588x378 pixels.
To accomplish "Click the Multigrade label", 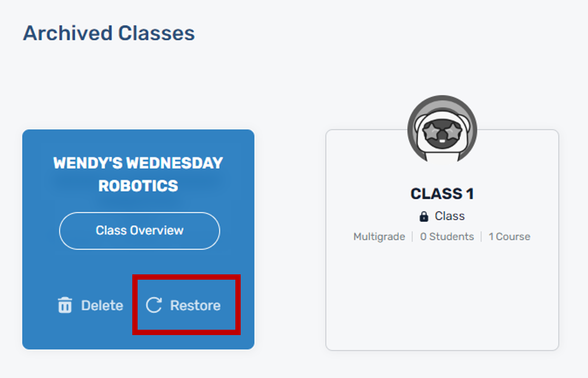I will [379, 237].
